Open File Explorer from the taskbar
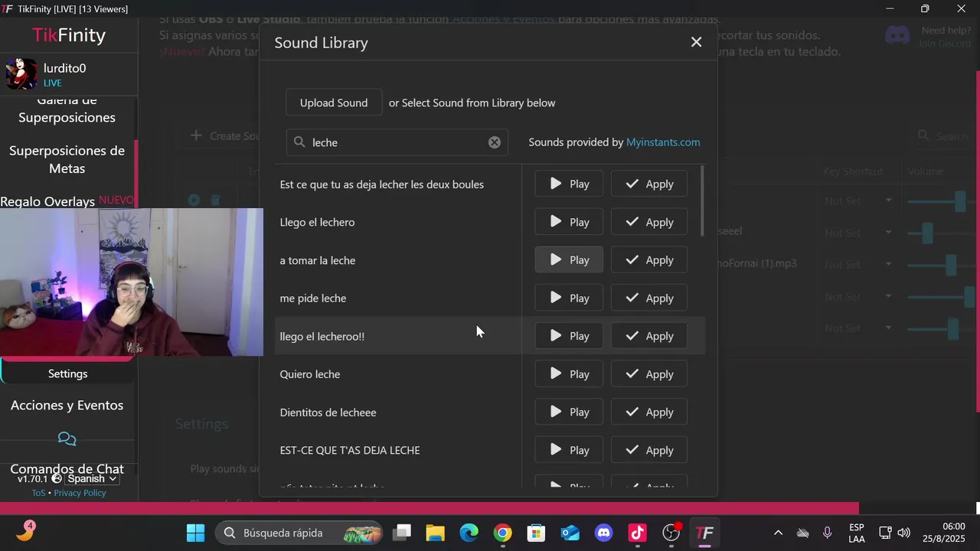 pyautogui.click(x=435, y=533)
